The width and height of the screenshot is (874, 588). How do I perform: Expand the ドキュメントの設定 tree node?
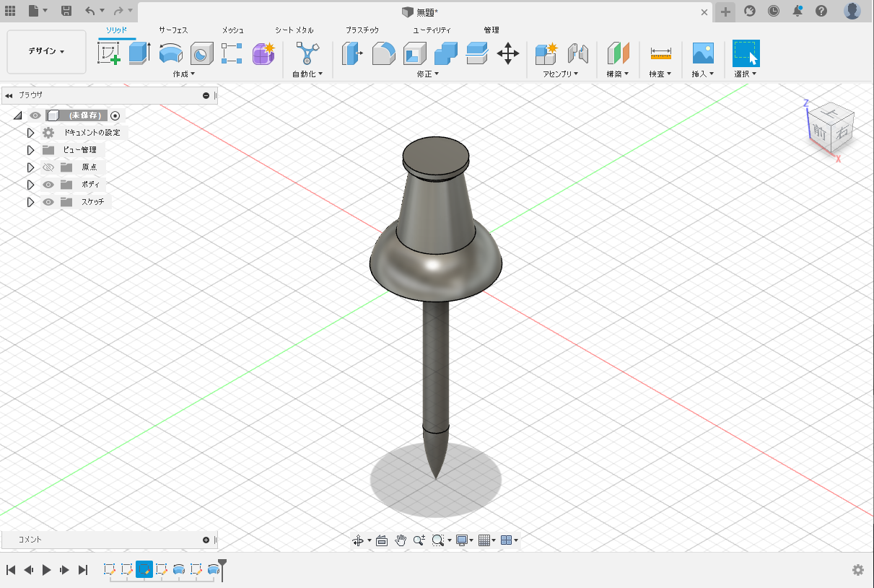(x=30, y=133)
